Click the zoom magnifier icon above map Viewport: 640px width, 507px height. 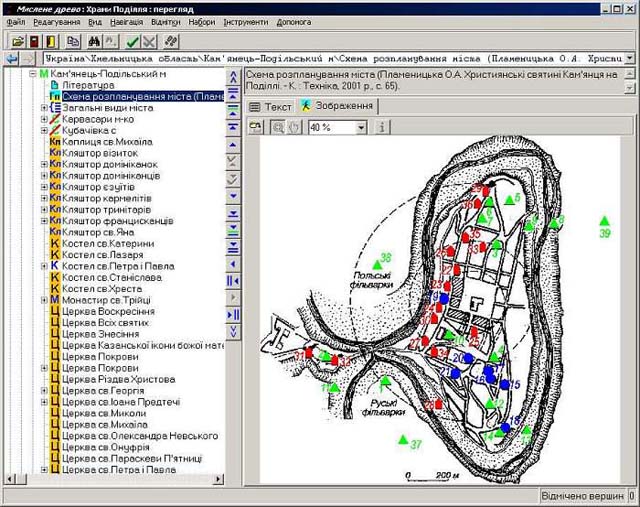278,127
